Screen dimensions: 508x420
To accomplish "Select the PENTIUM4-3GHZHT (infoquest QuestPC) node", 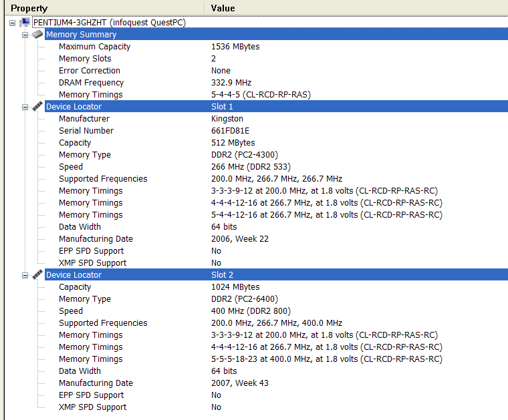I will coord(110,22).
